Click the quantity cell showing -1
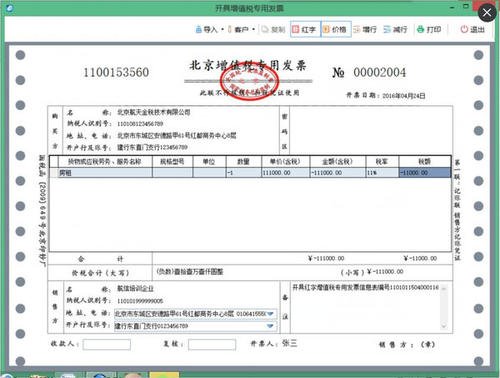Viewport: 500px width, 378px height. 244,173
